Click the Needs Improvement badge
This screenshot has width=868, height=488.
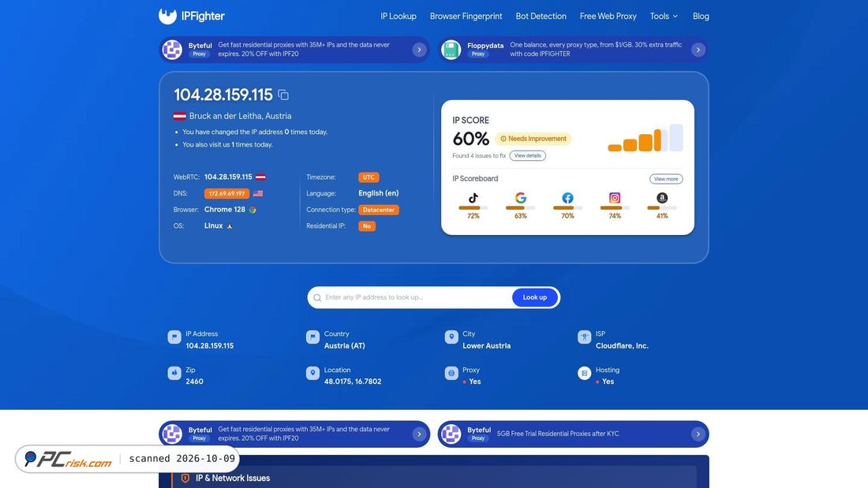pos(533,139)
